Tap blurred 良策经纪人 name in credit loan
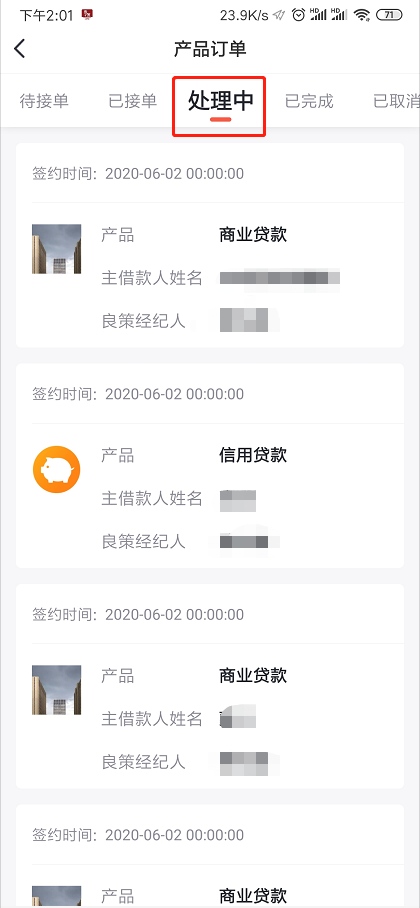The image size is (420, 908). [244, 542]
